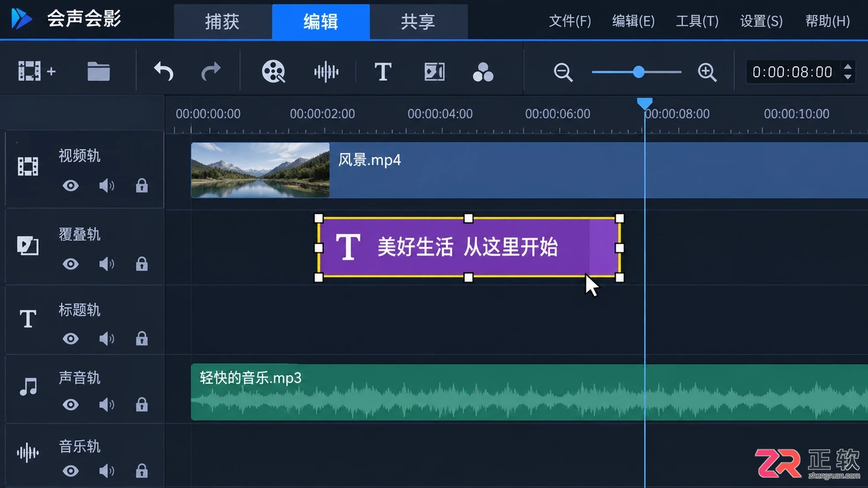
Task: Open the overlay media tool in toolbar
Action: point(434,72)
